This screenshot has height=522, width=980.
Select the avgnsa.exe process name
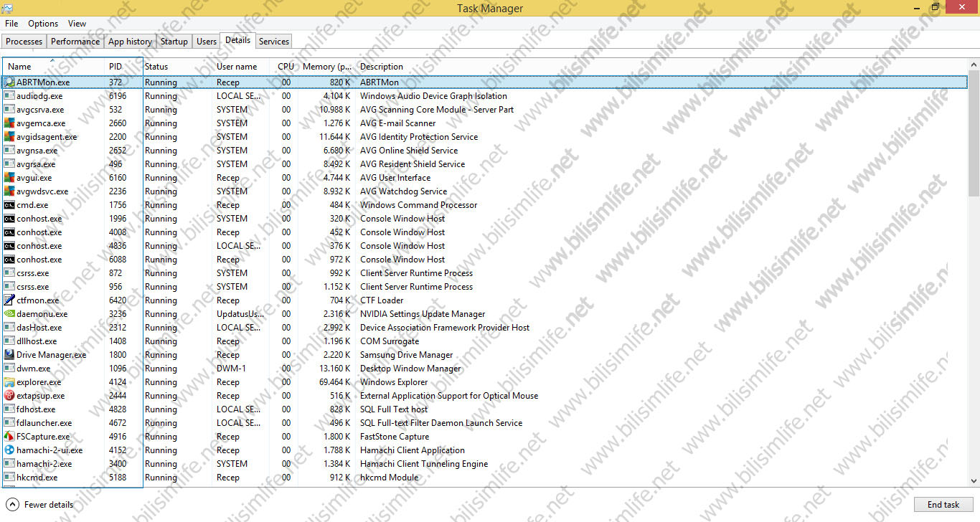pyautogui.click(x=37, y=151)
